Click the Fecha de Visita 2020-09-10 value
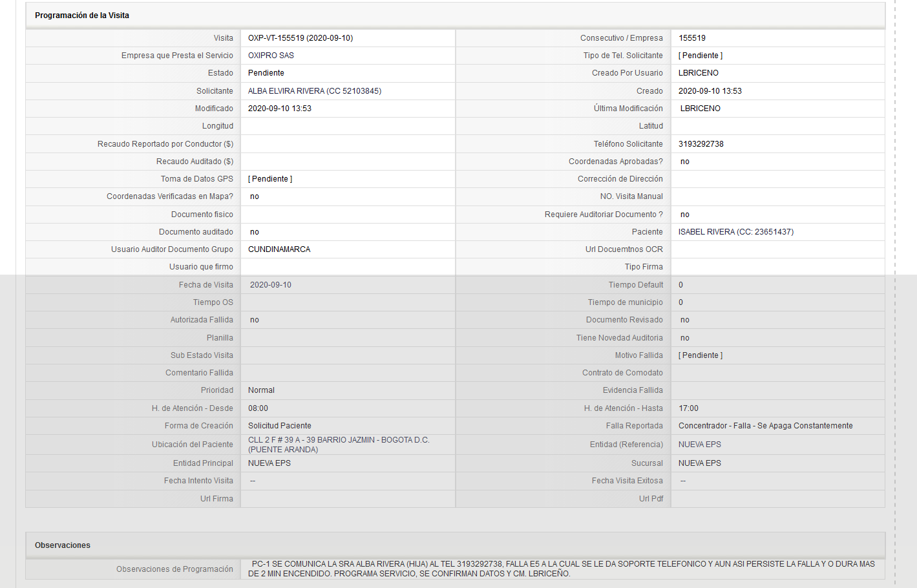917x588 pixels. pyautogui.click(x=271, y=285)
